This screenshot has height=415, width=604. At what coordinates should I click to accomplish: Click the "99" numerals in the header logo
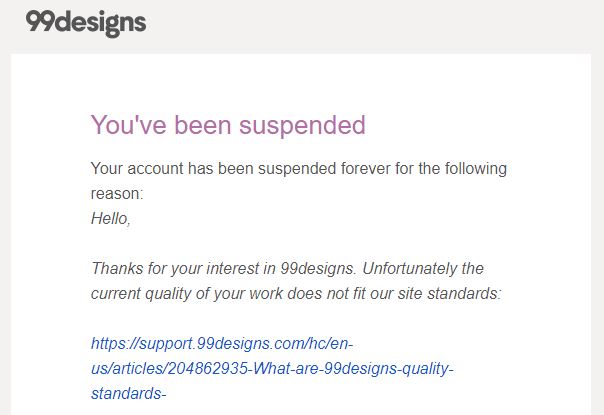pos(40,21)
